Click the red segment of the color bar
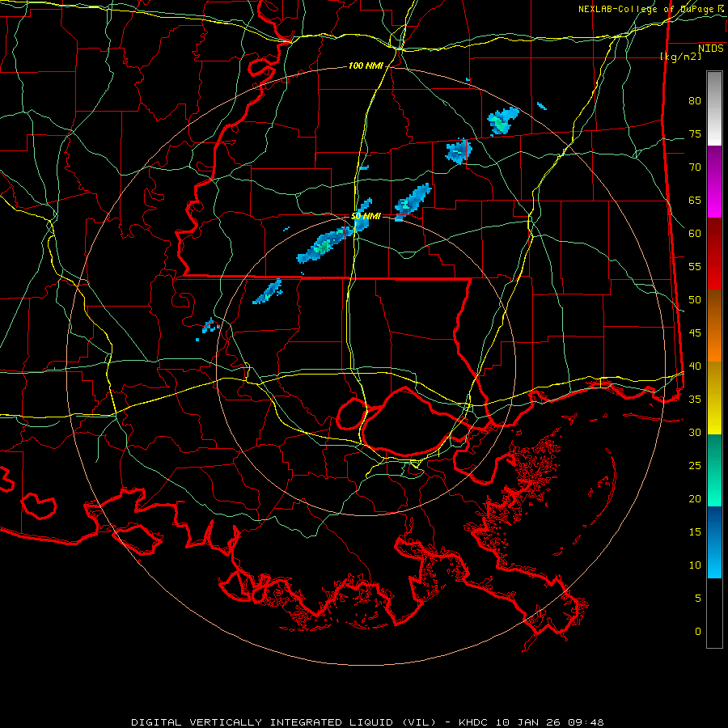This screenshot has height=728, width=728. click(714, 254)
